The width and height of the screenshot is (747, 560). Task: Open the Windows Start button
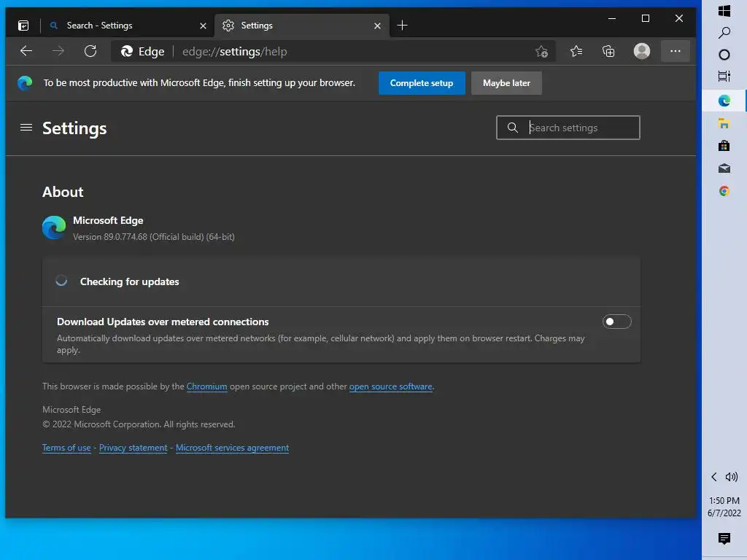(x=724, y=10)
